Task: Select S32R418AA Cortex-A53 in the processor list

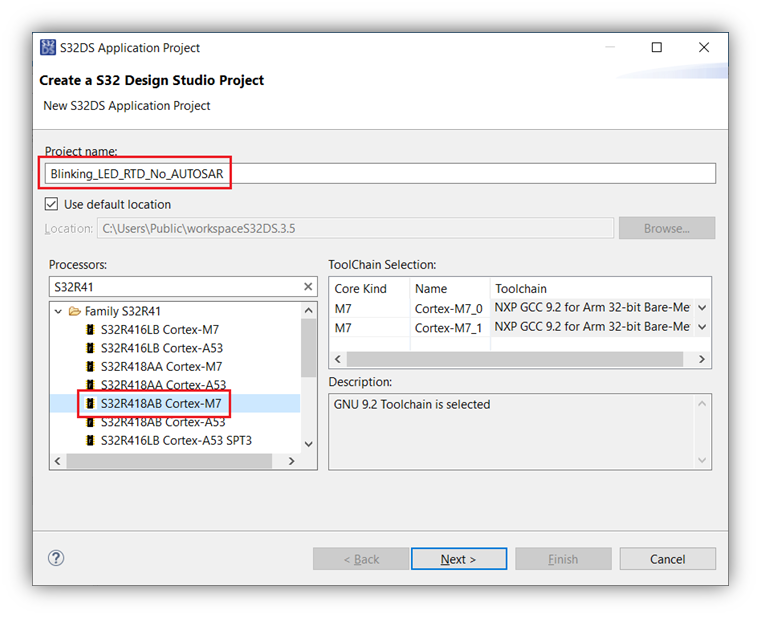Action: 163,385
